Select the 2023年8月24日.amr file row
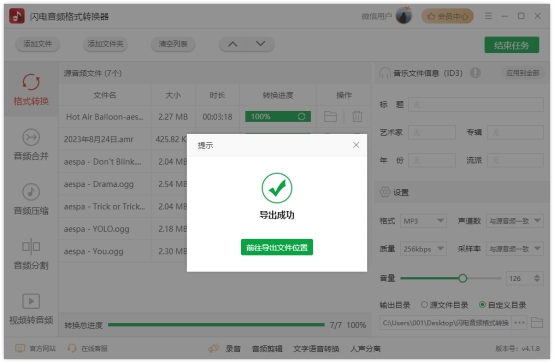This screenshot has height=363, width=554. [x=123, y=139]
